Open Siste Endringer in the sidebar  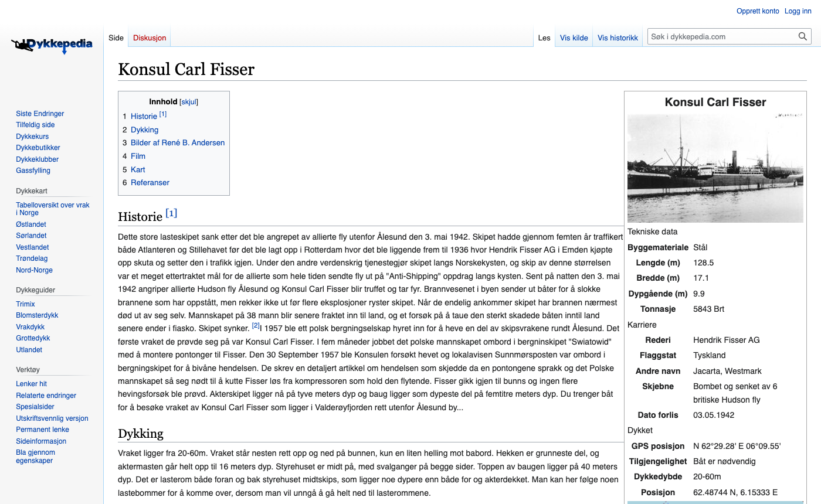(40, 114)
